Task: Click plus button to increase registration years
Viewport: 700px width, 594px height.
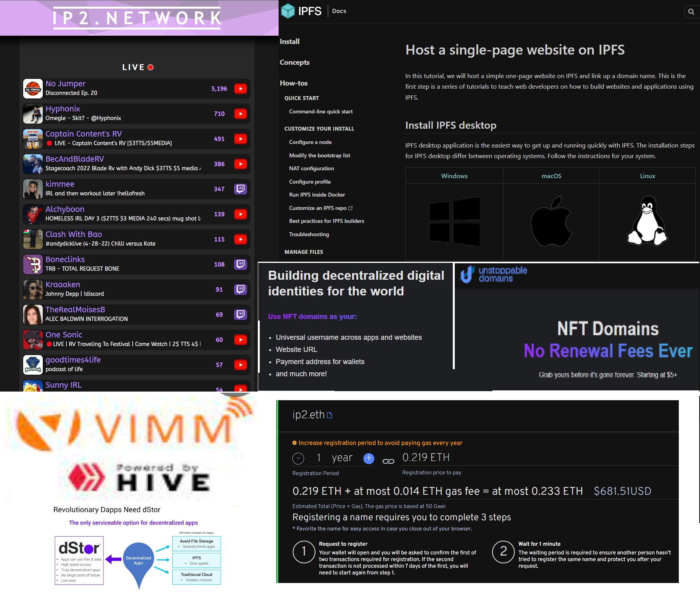Action: tap(369, 458)
